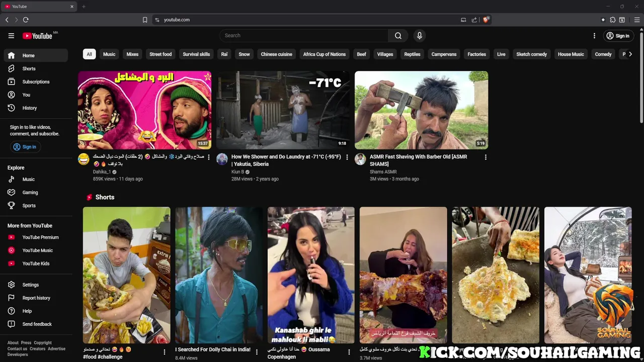Open Home in sidebar
The image size is (644, 362).
pyautogui.click(x=35, y=55)
